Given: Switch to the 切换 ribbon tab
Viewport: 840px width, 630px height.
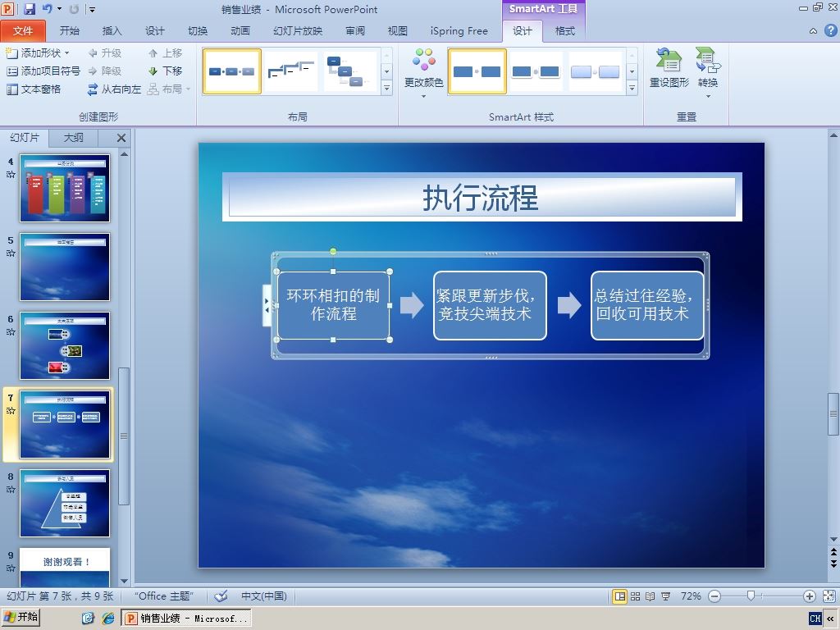Looking at the screenshot, I should 198,31.
